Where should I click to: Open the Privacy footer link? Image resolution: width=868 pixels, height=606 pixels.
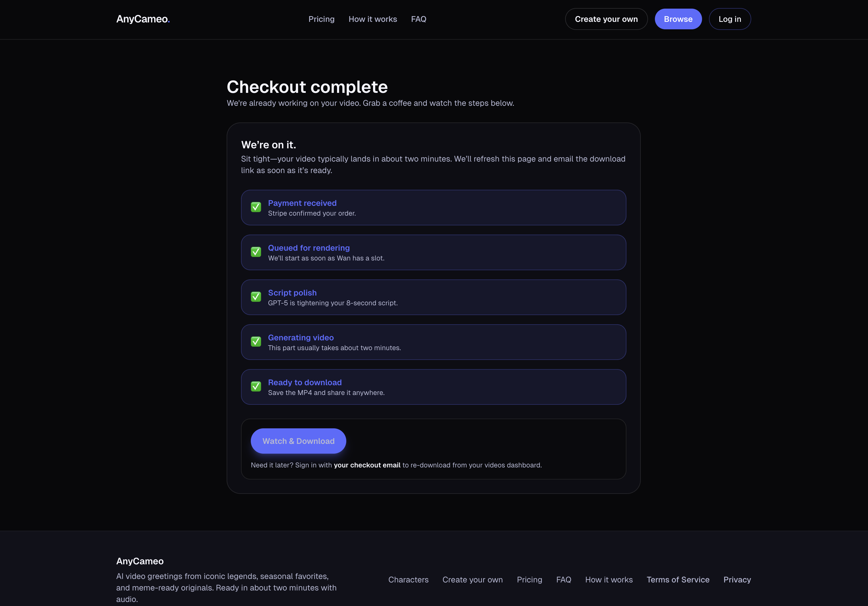point(737,580)
